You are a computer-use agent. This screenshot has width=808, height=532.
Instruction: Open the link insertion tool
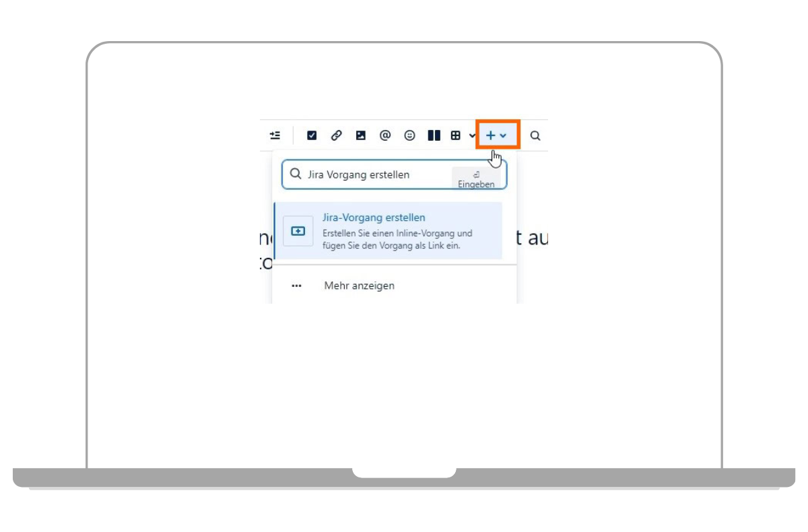click(x=335, y=135)
